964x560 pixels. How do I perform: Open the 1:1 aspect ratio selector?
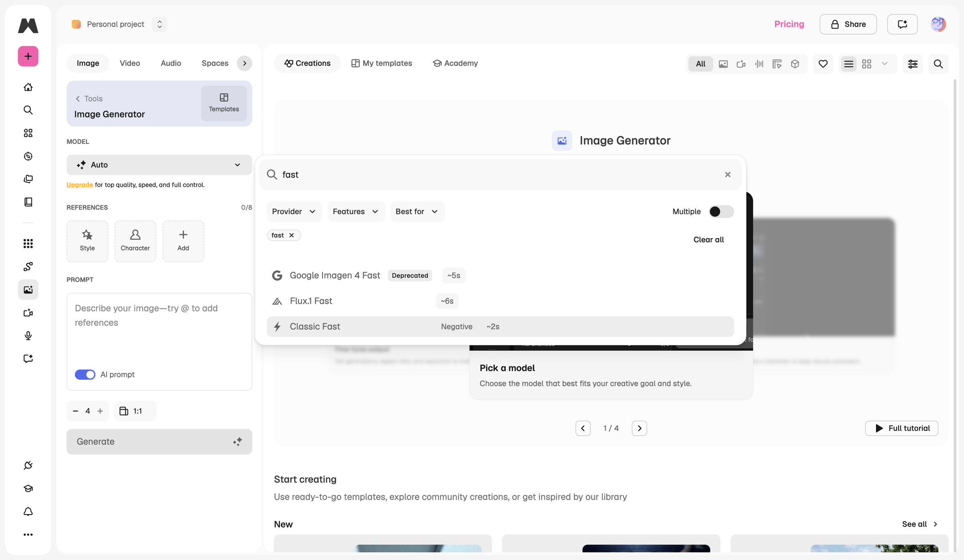135,411
